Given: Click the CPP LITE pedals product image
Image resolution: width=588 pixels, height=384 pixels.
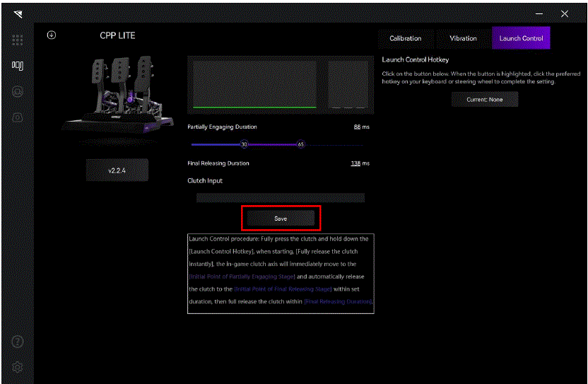Looking at the screenshot, I should point(117,98).
